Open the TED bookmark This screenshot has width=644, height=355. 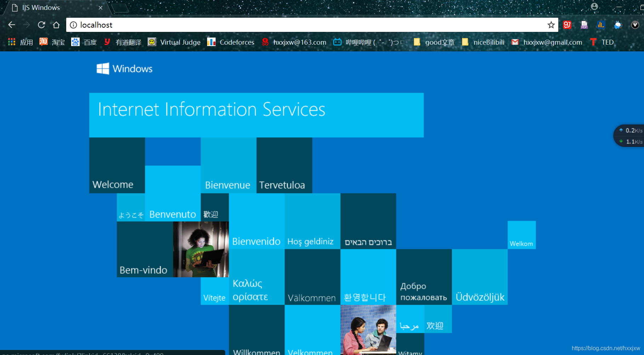(x=602, y=42)
